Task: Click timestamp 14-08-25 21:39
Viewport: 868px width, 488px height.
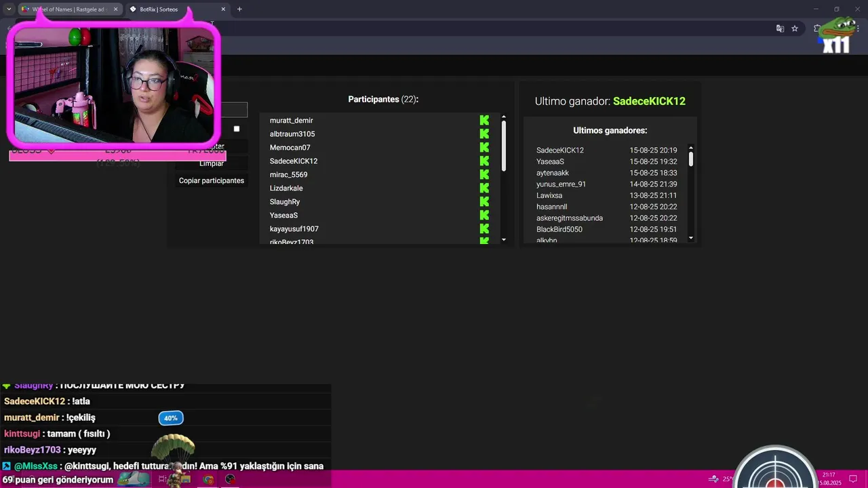Action: [x=653, y=184]
